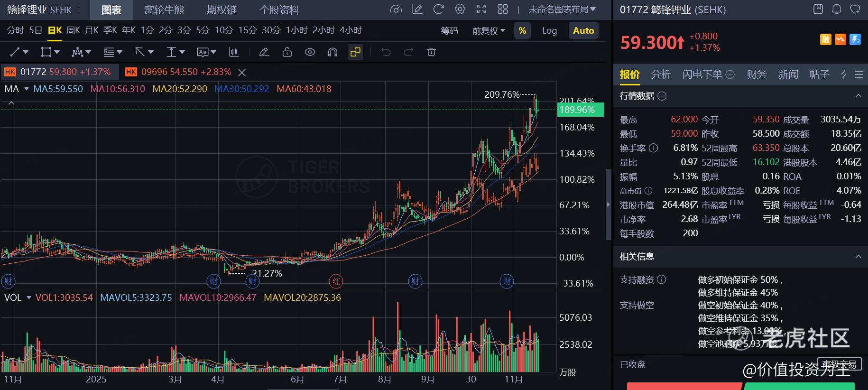Select the 周K timeframe
The width and height of the screenshot is (868, 390).
point(73,30)
